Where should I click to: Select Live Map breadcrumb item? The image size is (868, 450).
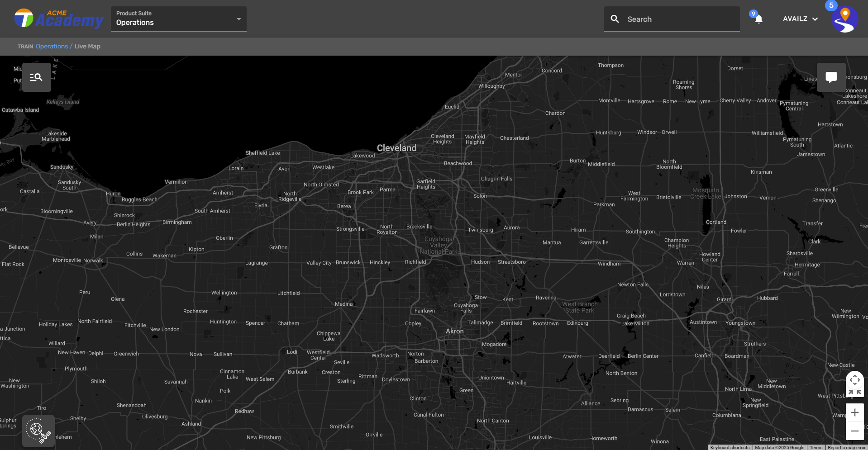[x=87, y=46]
